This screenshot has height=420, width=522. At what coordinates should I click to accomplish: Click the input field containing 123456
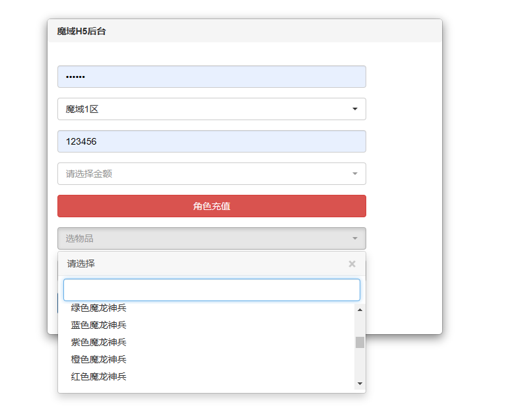(211, 141)
